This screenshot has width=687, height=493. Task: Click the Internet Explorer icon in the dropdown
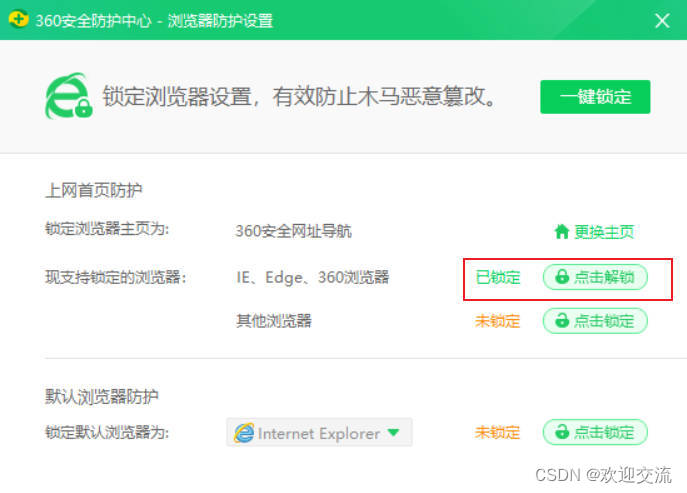[244, 433]
